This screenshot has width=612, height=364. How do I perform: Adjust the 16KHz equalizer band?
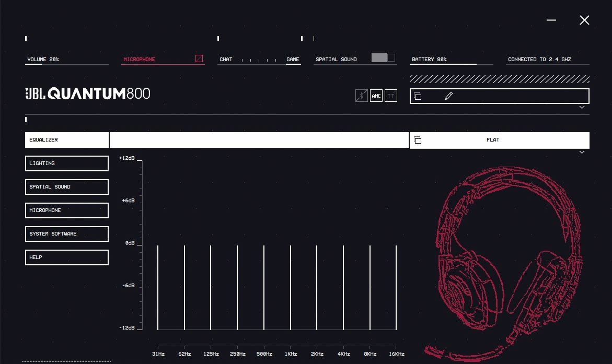coord(396,288)
